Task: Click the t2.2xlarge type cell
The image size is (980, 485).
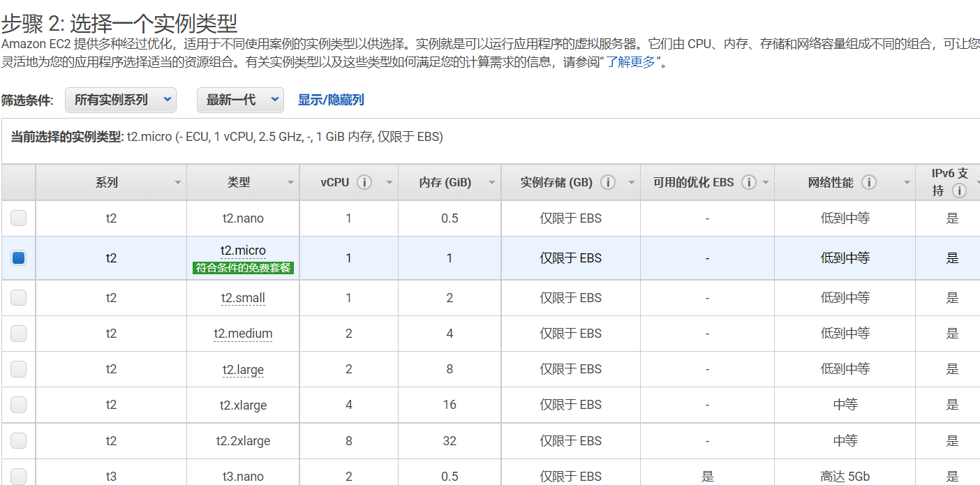Action: [243, 441]
